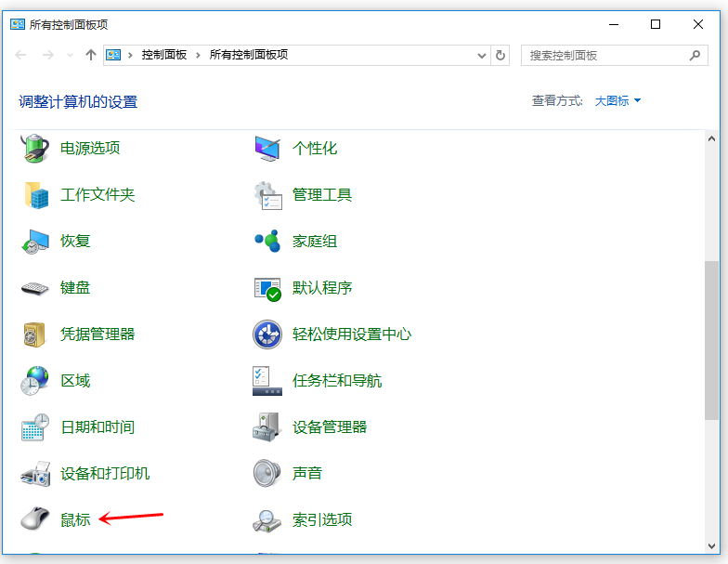Click the 轻松使用设置中心 icon
The height and width of the screenshot is (564, 728).
(267, 334)
